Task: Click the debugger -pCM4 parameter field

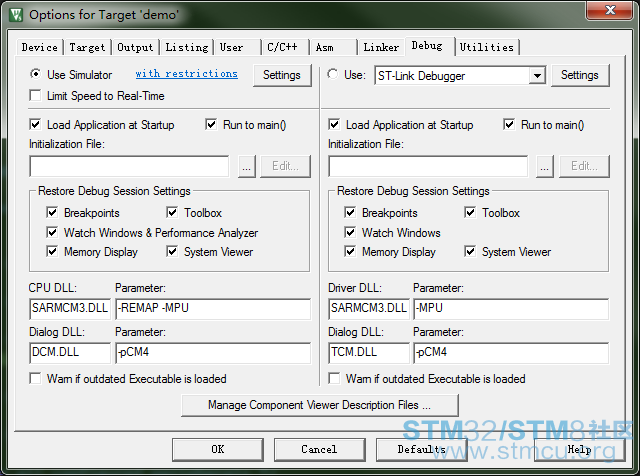Action: tap(511, 353)
